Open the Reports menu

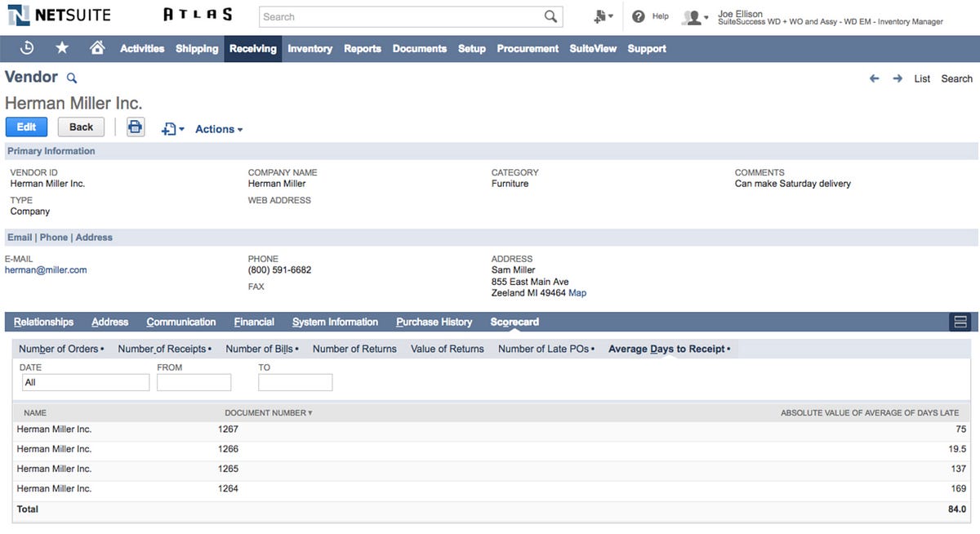point(363,48)
